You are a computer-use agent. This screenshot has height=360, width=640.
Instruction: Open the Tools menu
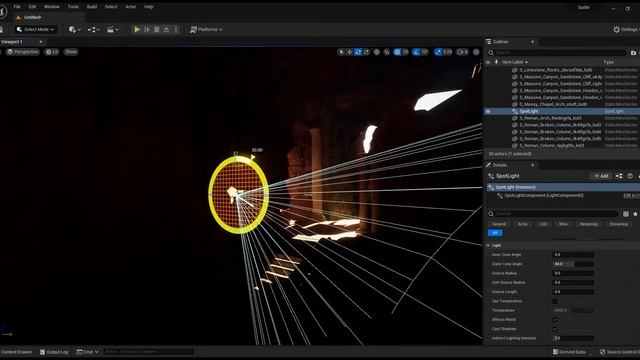73,7
